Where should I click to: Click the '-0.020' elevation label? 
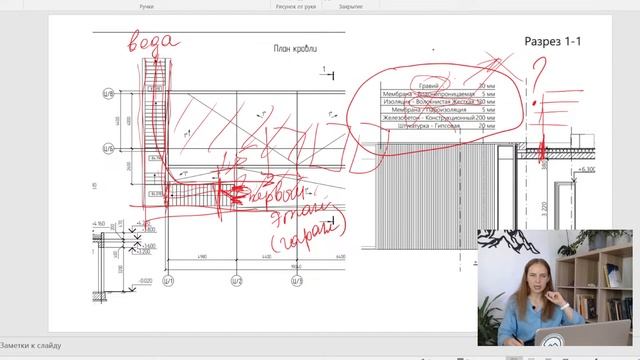(145, 281)
